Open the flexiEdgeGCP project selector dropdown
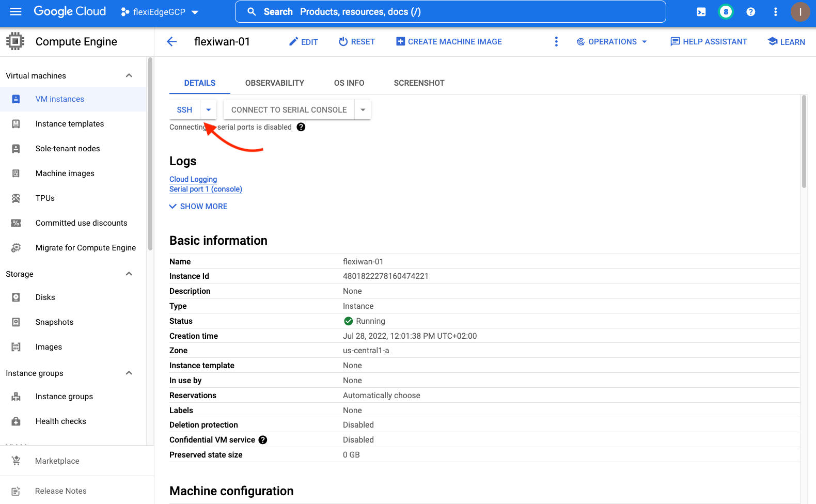This screenshot has height=504, width=816. click(160, 12)
